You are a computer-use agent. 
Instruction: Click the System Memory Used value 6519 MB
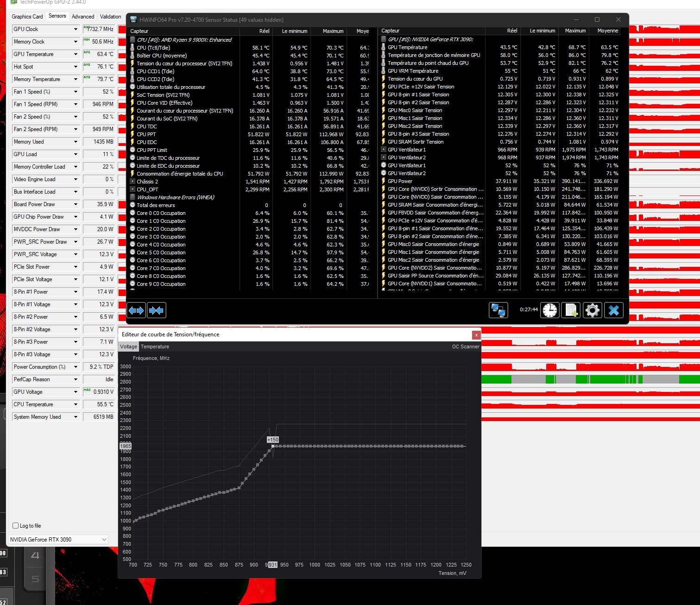click(x=99, y=417)
